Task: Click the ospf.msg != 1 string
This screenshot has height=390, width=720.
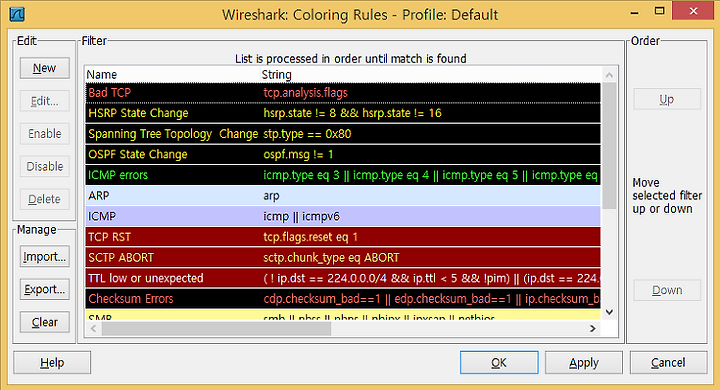Action: pyautogui.click(x=298, y=154)
